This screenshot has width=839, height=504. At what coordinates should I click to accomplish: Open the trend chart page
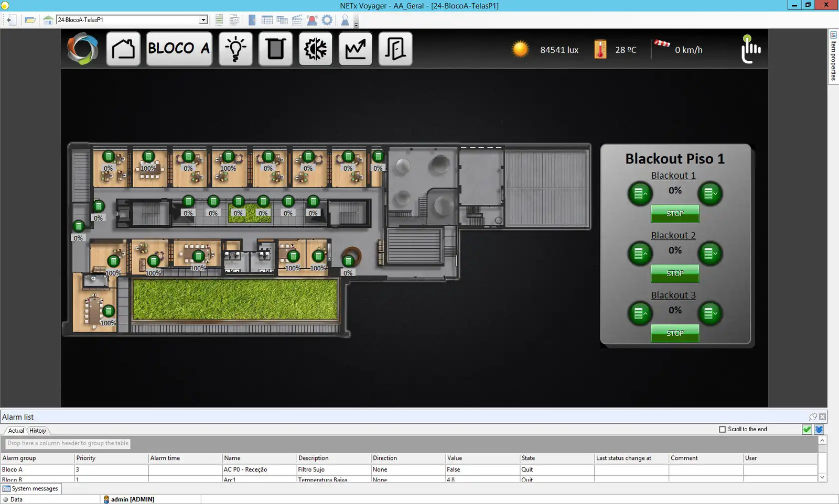pos(355,49)
